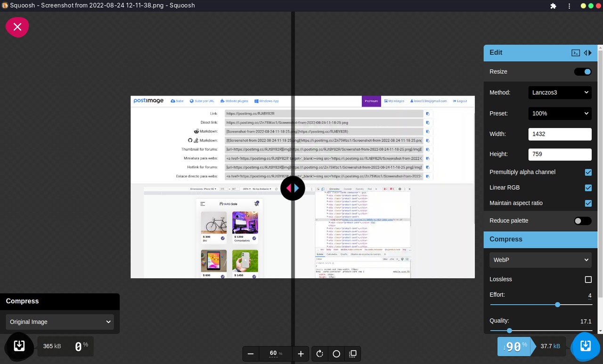603x364 pixels.
Task: Disable the Resize toggle
Action: 583,72
